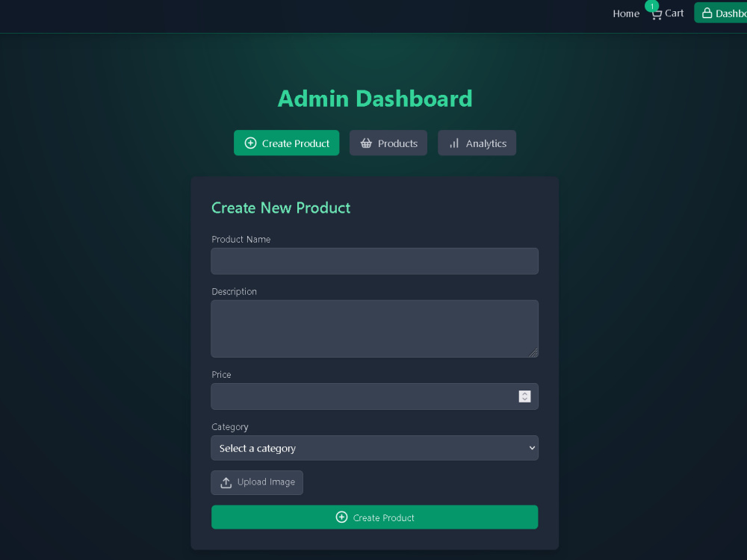Image resolution: width=747 pixels, height=560 pixels.
Task: Click the cart count badge
Action: (651, 6)
